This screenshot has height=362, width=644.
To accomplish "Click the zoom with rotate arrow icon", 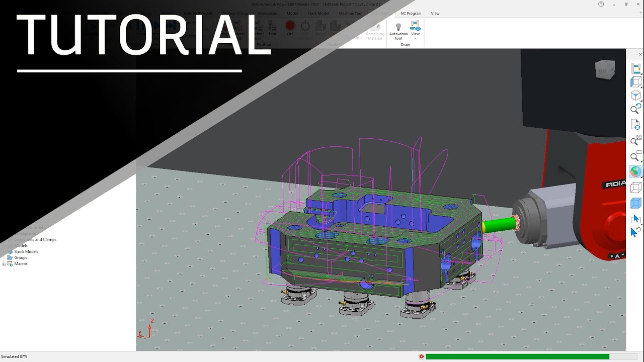I will click(x=636, y=109).
